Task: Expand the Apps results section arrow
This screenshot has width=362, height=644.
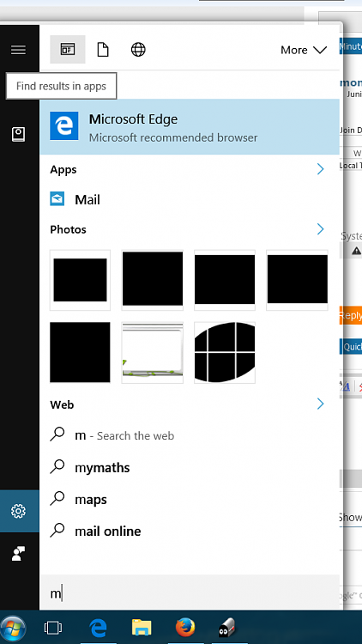Action: pos(321,169)
